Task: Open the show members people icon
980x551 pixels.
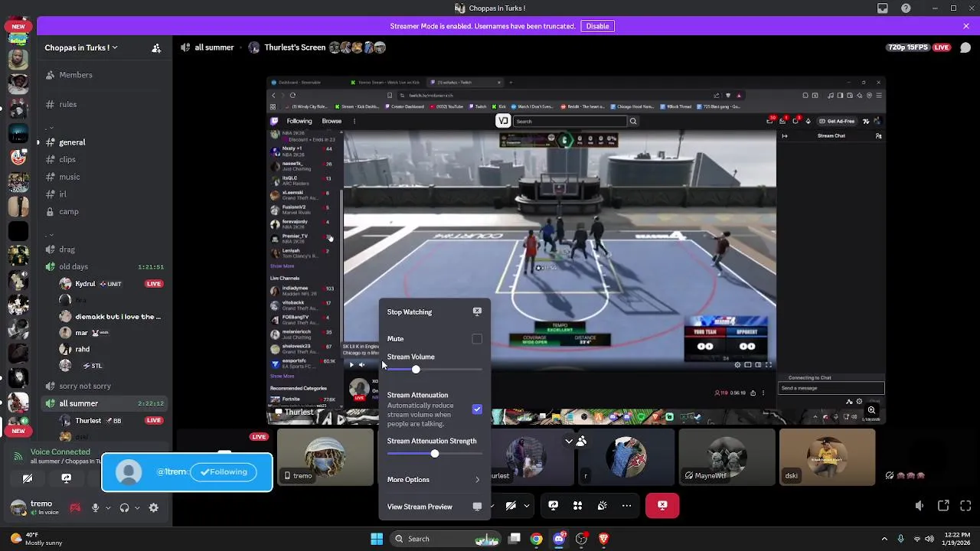Action: [x=582, y=441]
